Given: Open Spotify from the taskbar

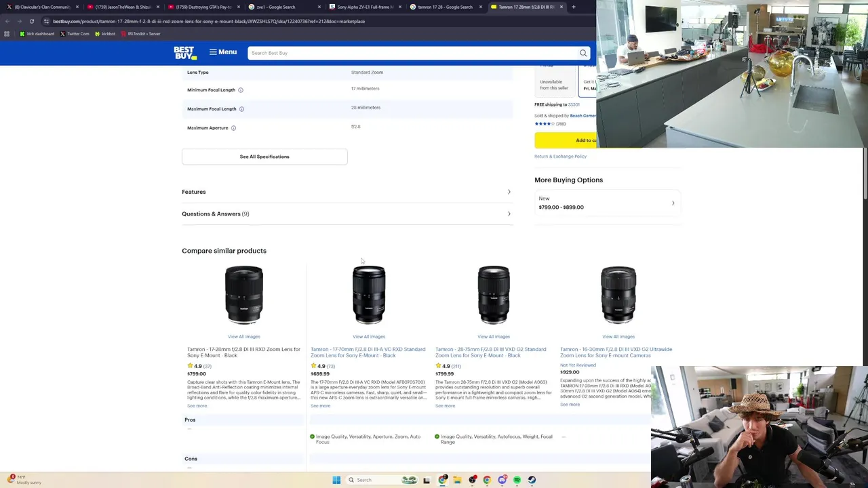Looking at the screenshot, I should point(517,480).
